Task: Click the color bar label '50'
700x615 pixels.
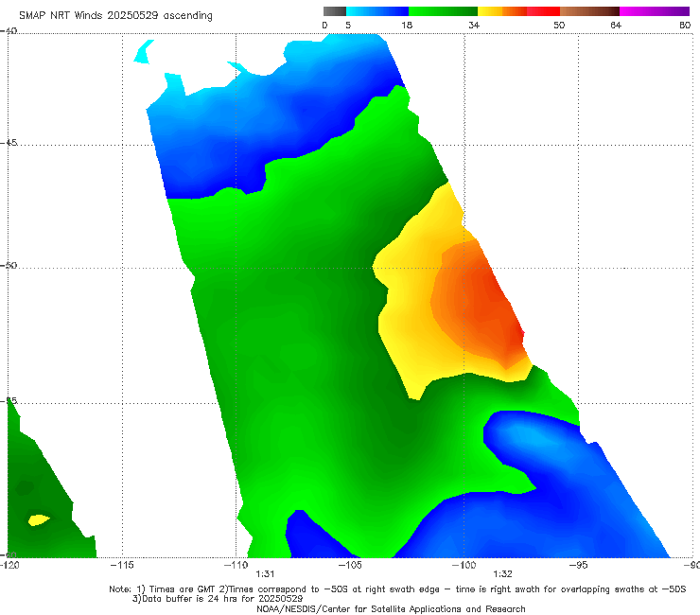Action: 559,25
